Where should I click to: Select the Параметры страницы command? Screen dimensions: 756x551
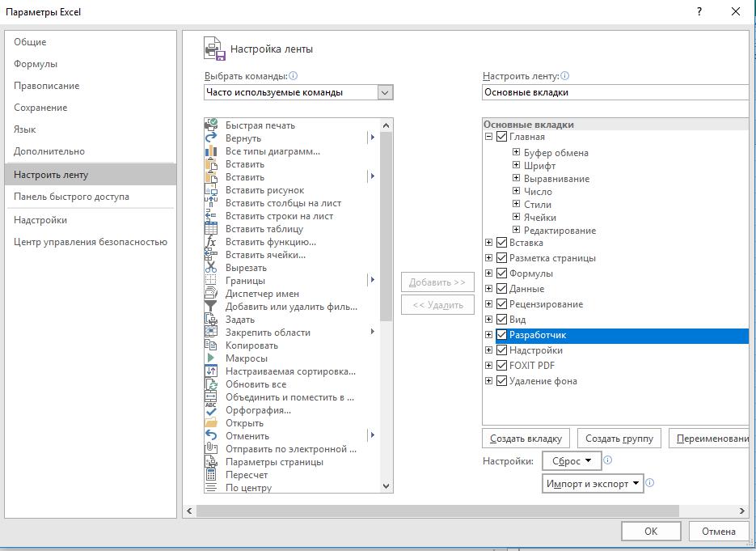coord(292,462)
